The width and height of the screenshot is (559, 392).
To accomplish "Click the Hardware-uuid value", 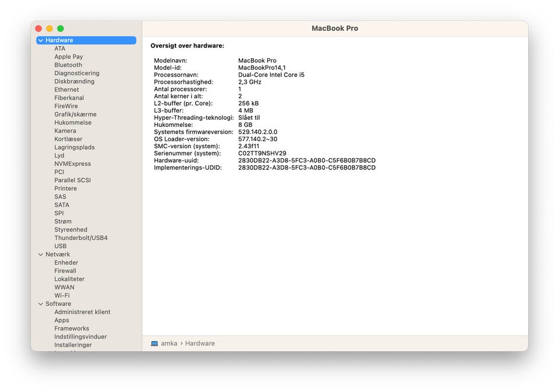I will 307,161.
